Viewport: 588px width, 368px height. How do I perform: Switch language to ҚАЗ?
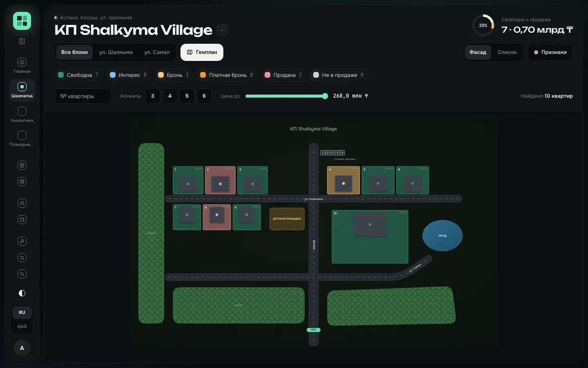pyautogui.click(x=22, y=326)
